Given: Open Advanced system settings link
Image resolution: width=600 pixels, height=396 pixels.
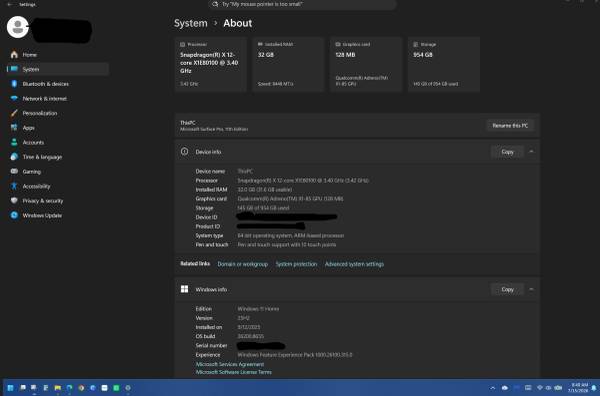Looking at the screenshot, I should click(354, 264).
